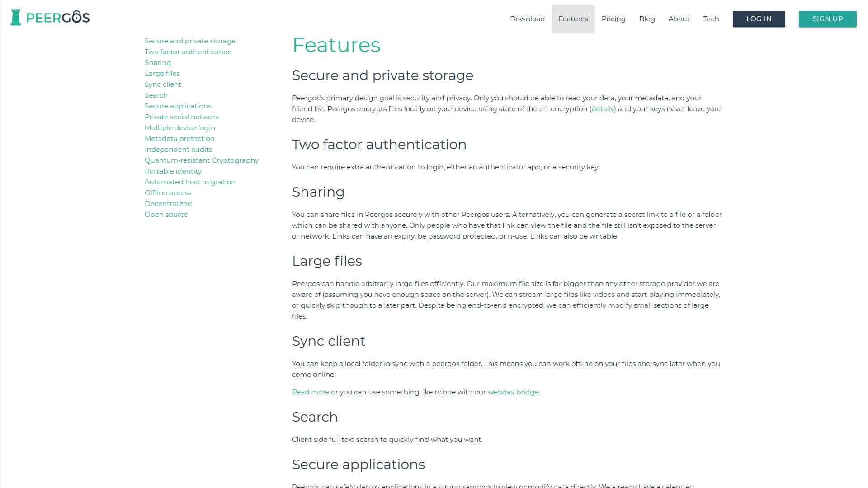Go to the Sharing sidebar link
Image resolution: width=868 pixels, height=488 pixels.
pos(158,63)
